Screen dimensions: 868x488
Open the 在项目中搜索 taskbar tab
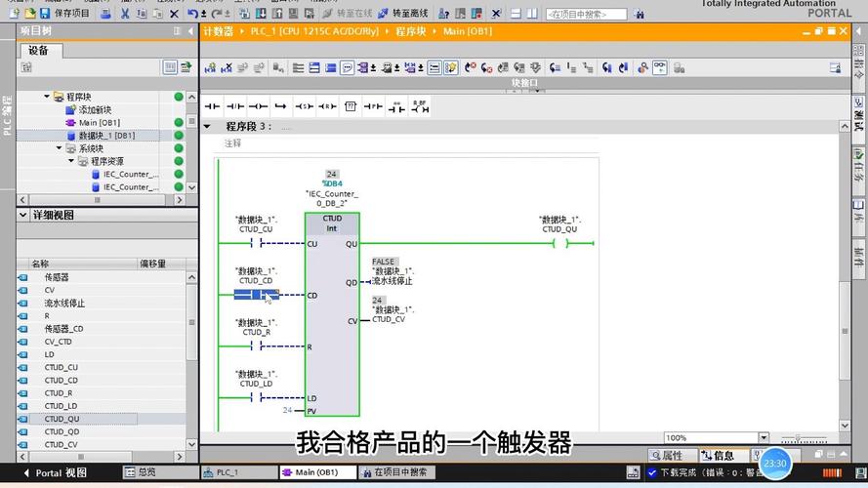coord(397,472)
